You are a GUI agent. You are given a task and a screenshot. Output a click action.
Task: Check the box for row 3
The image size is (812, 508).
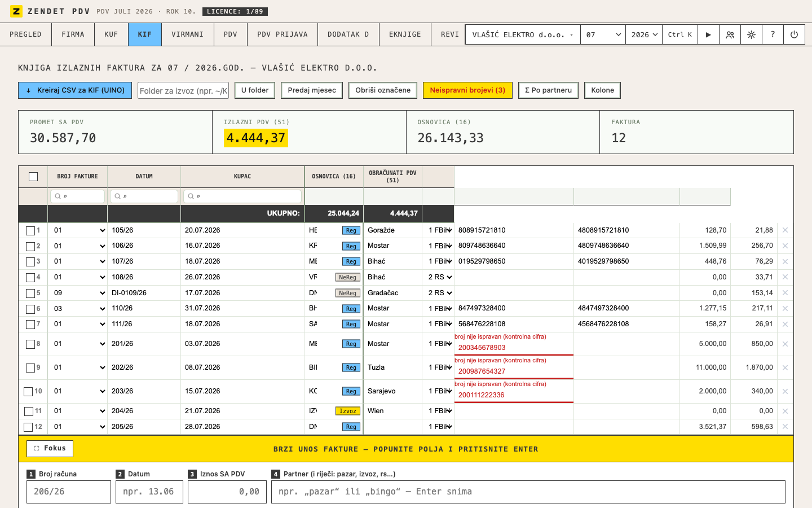pyautogui.click(x=30, y=262)
